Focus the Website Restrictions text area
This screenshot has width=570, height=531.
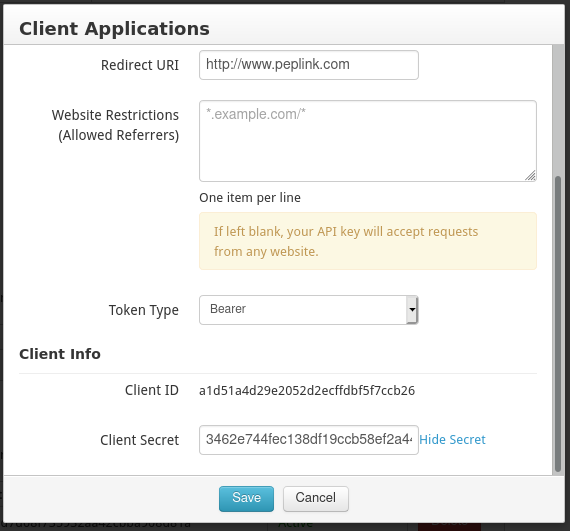(x=368, y=141)
